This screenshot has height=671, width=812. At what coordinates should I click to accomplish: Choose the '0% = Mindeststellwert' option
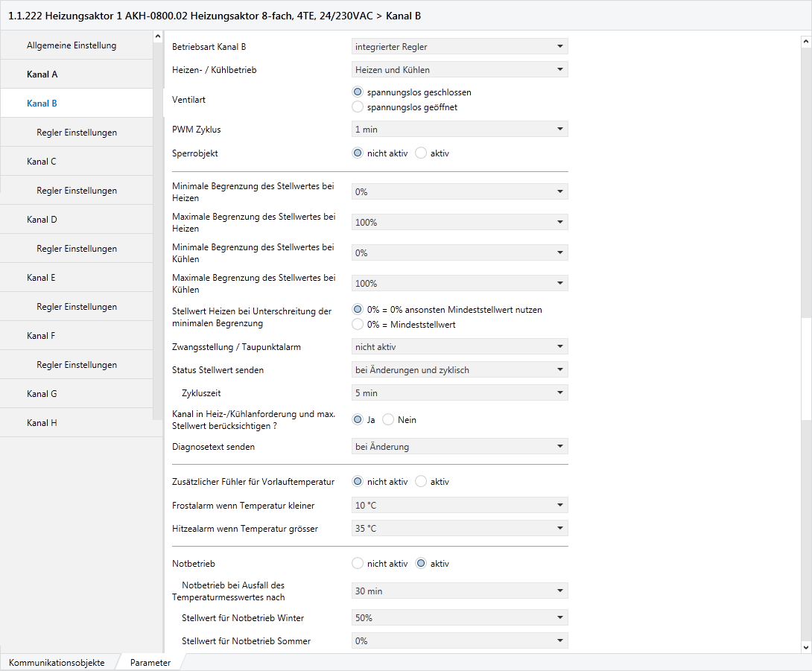point(358,325)
